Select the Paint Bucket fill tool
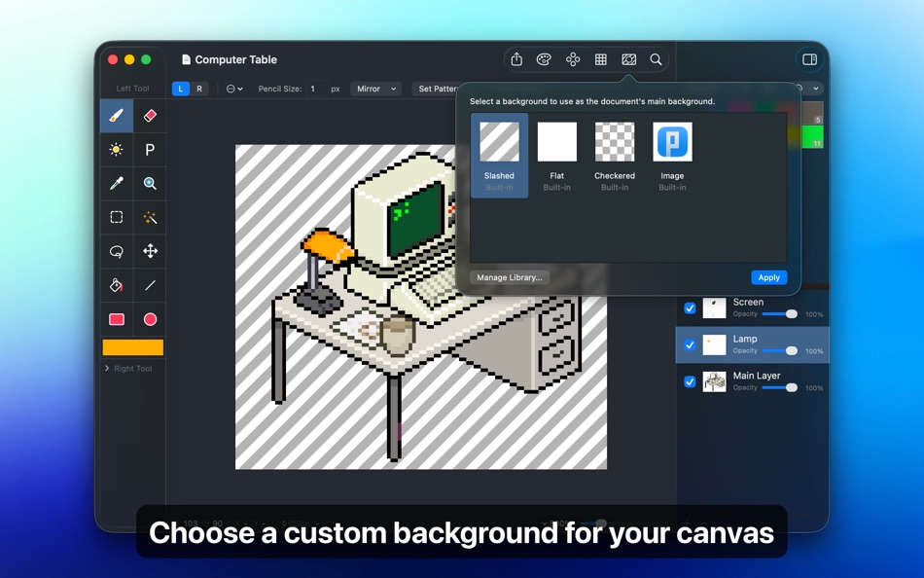Screen dimensions: 924x578 [x=116, y=285]
